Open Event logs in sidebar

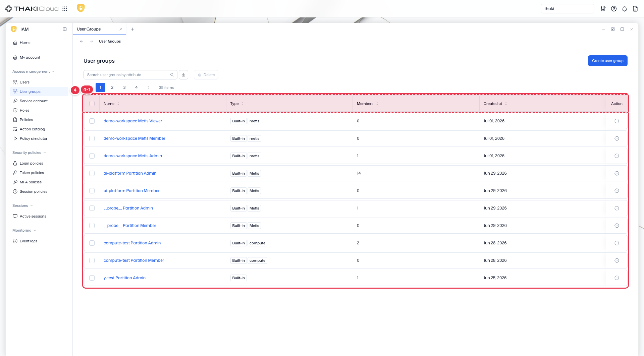tap(39, 241)
